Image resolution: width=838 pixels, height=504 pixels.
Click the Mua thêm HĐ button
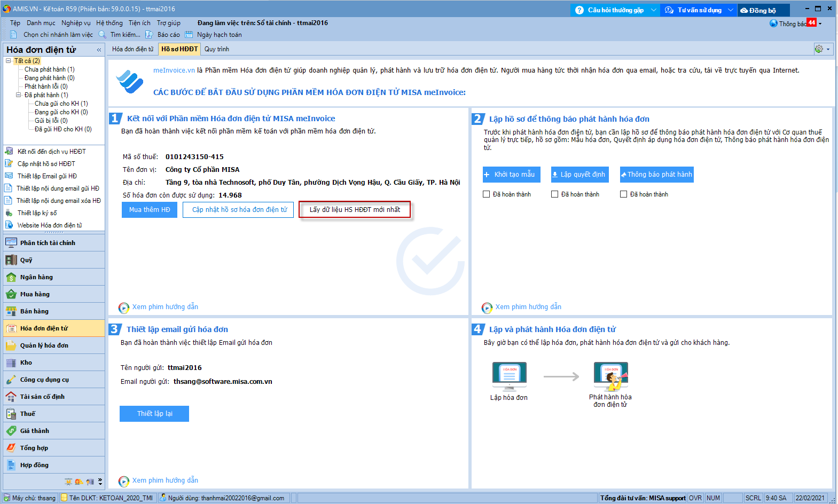point(150,210)
